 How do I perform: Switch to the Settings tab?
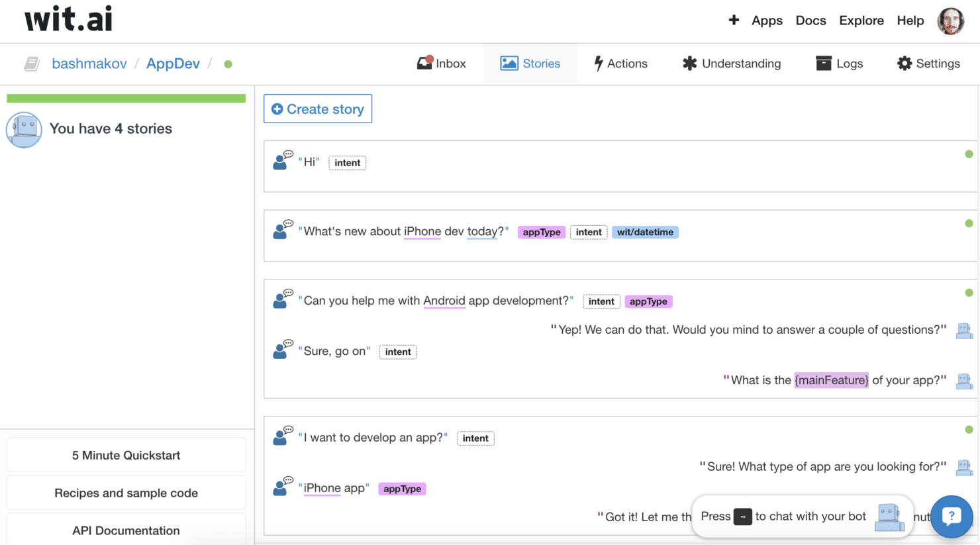point(928,64)
